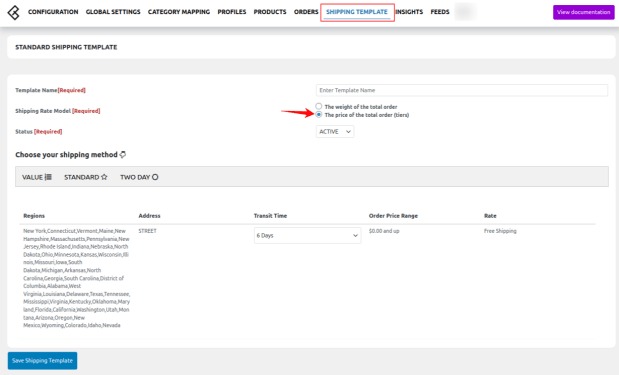
Task: Click the View documentation button
Action: coord(583,12)
